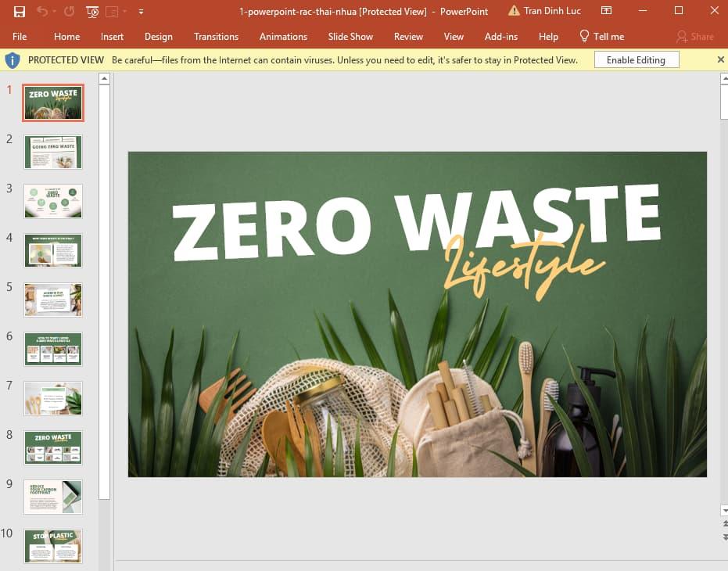Click the Start From Beginning slideshow icon
The image size is (728, 571).
92,12
